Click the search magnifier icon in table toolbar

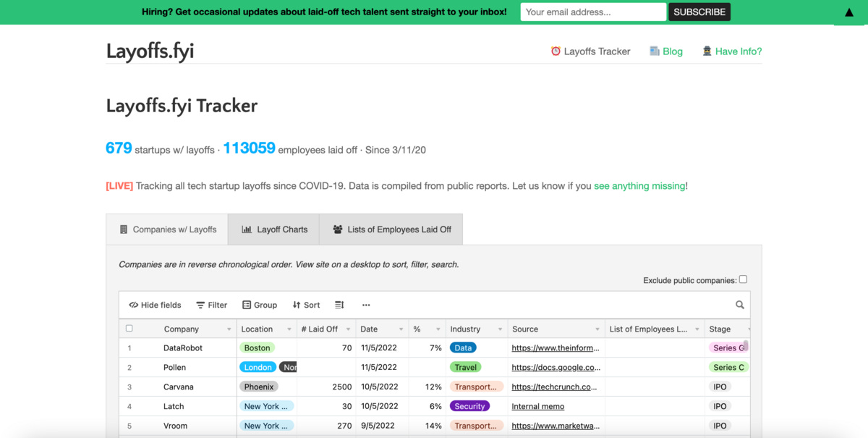tap(739, 305)
